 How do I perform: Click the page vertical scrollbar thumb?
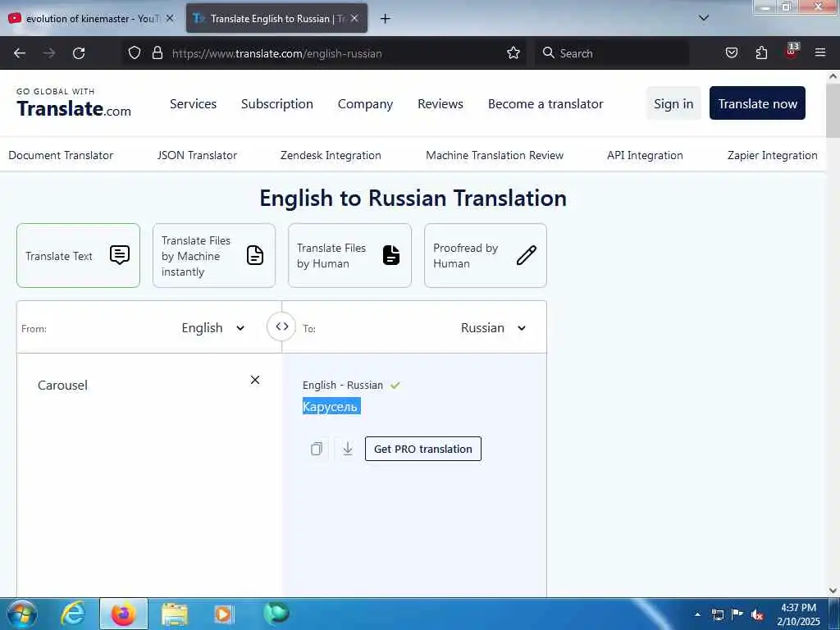(x=833, y=111)
